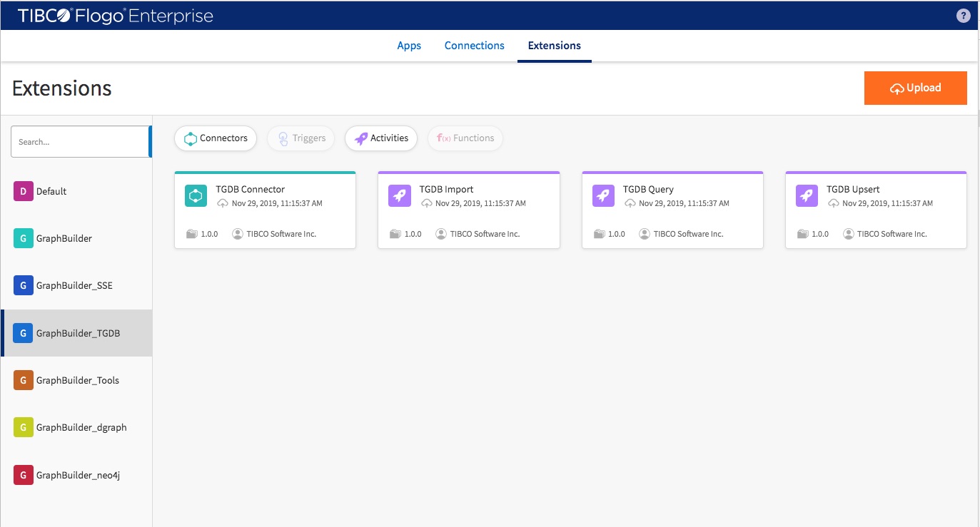Image resolution: width=980 pixels, height=527 pixels.
Task: Toggle the Functions filter chip
Action: pyautogui.click(x=465, y=138)
